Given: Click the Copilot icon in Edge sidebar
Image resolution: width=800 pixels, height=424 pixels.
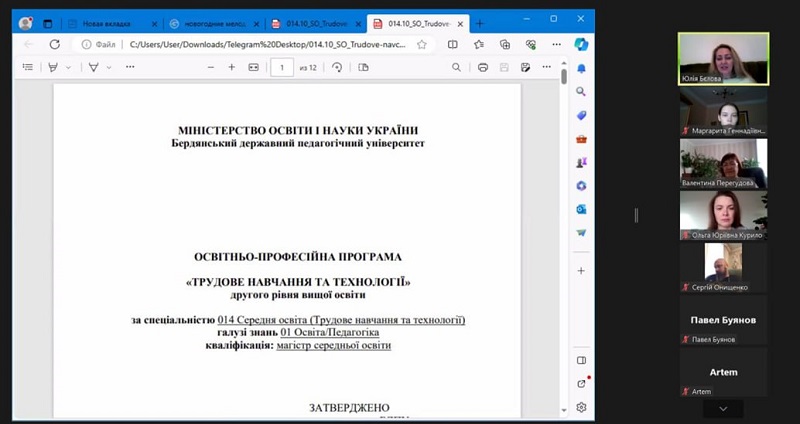Looking at the screenshot, I should (x=581, y=44).
